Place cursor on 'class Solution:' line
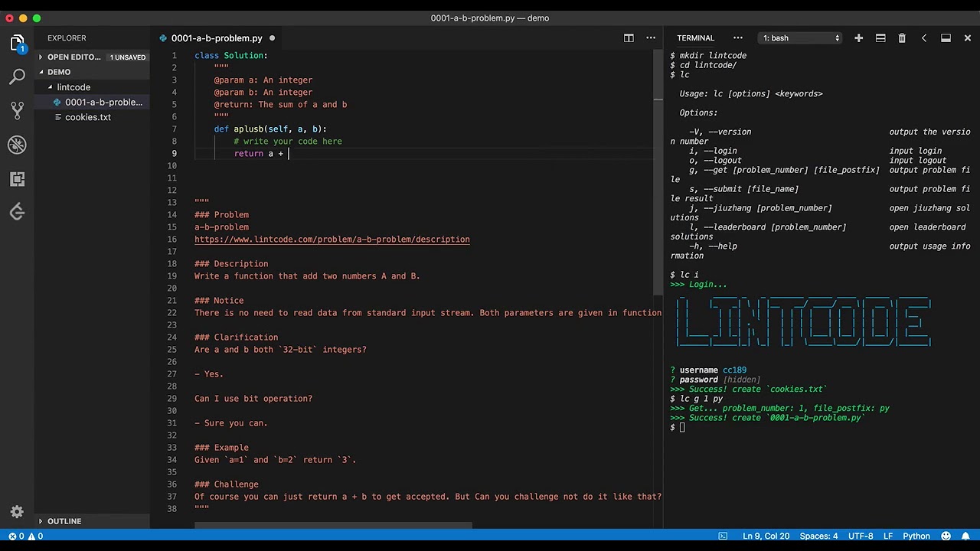 tap(231, 56)
